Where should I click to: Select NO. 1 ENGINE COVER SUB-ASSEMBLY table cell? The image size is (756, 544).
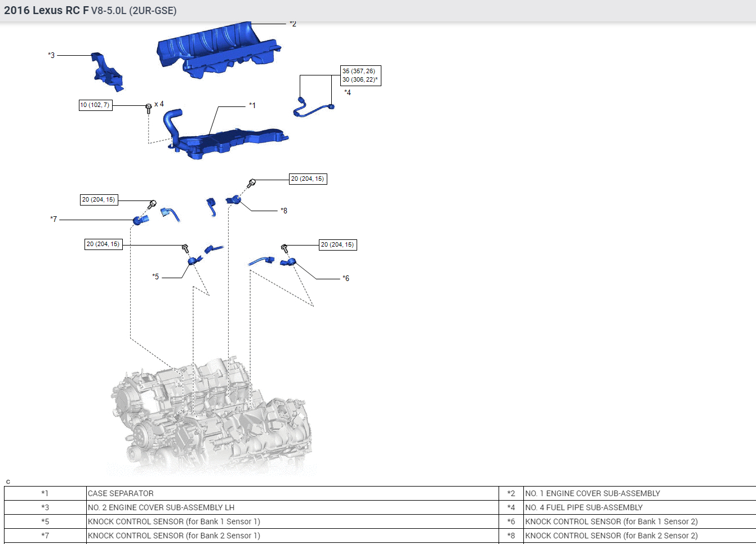(x=592, y=494)
